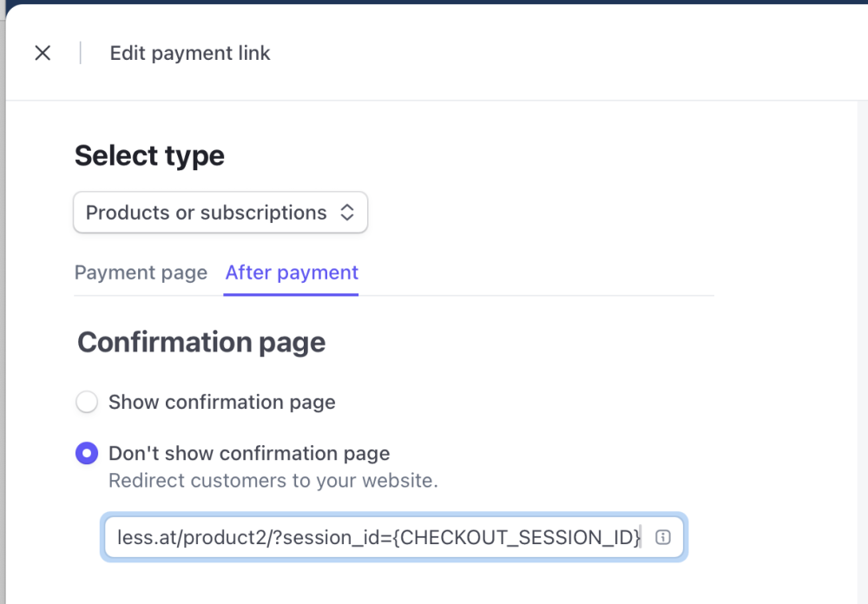
Task: Click the Confirmation page heading
Action: (x=201, y=342)
